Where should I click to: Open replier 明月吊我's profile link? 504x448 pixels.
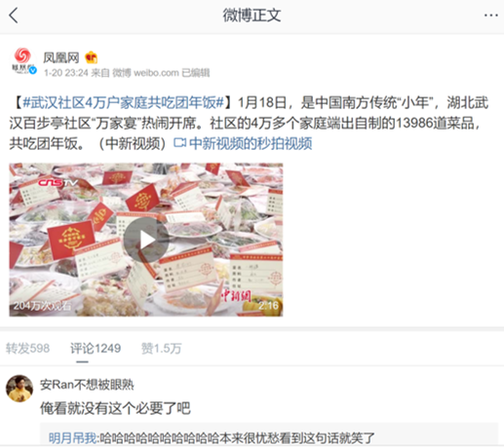(x=72, y=438)
